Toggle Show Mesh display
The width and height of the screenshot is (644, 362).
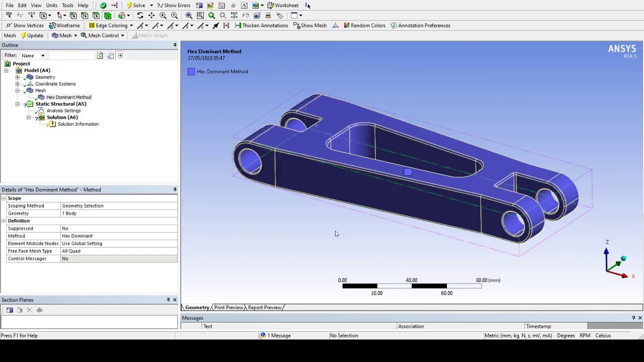(309, 26)
